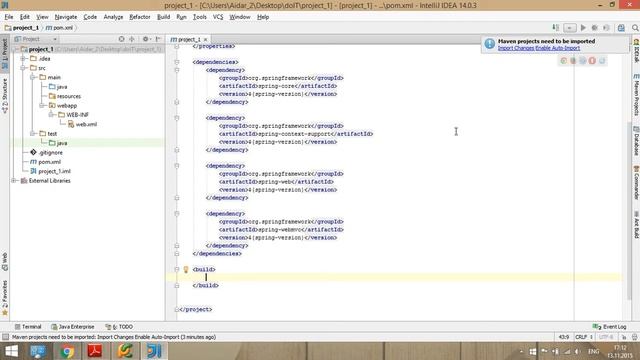The height and width of the screenshot is (360, 640).
Task: Collapse the main folder node
Action: click(33, 78)
